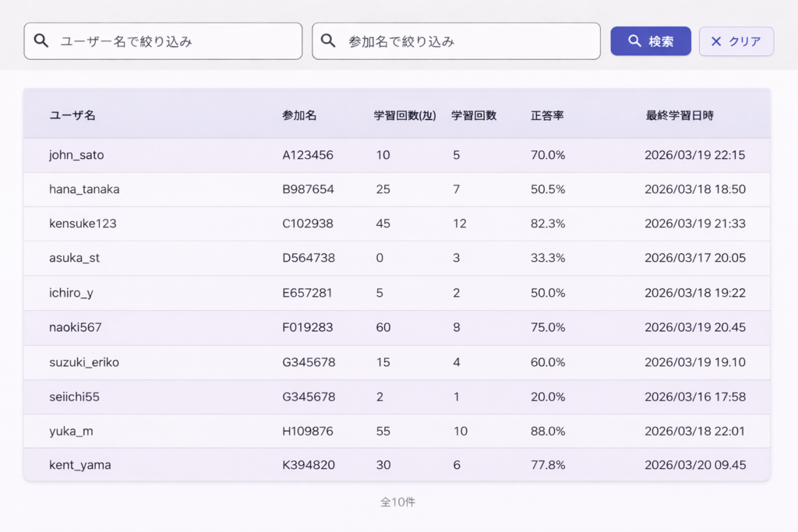Click the magnifier icon in username filter

click(41, 41)
